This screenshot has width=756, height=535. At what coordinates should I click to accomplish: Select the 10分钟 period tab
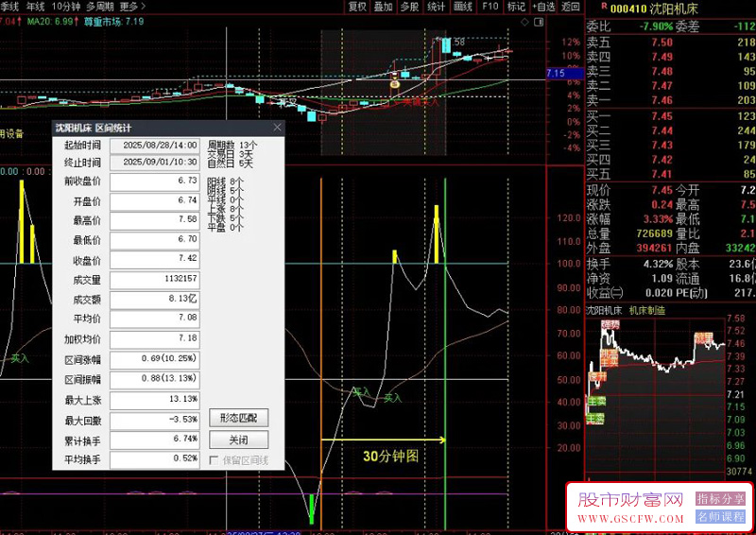66,7
